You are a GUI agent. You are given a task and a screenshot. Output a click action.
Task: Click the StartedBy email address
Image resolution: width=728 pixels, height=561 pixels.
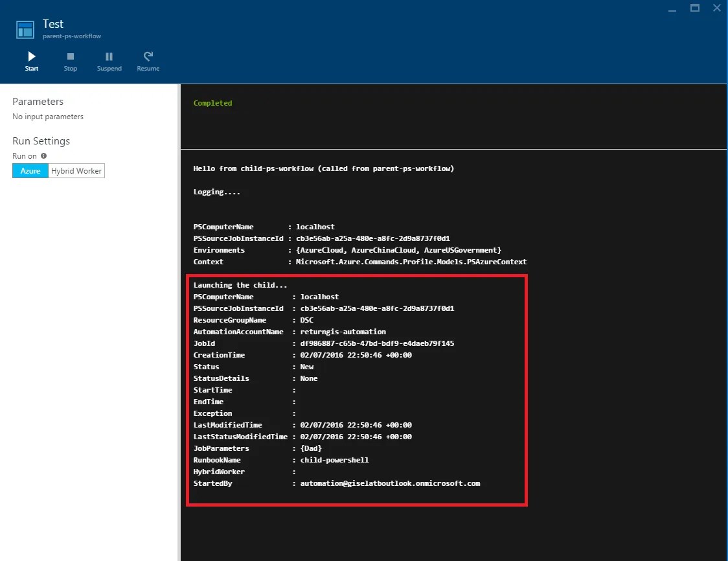[x=390, y=483]
